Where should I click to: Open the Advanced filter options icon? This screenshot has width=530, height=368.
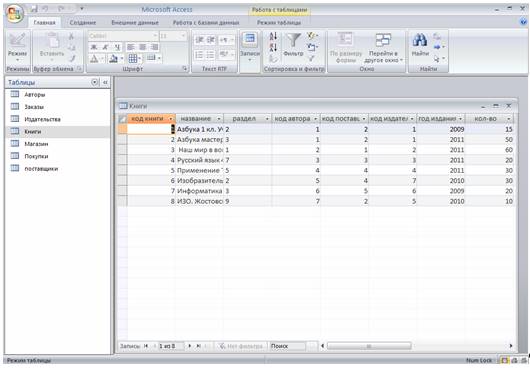click(x=312, y=47)
